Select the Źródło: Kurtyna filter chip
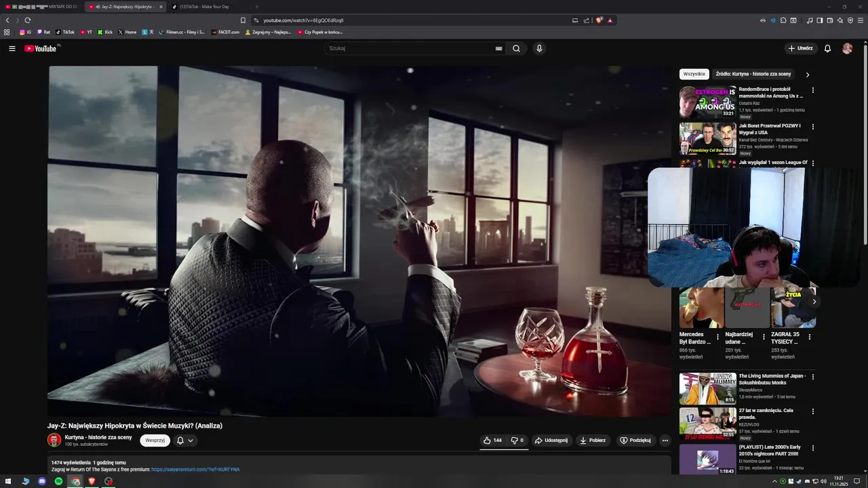The image size is (868, 488). pyautogui.click(x=753, y=74)
